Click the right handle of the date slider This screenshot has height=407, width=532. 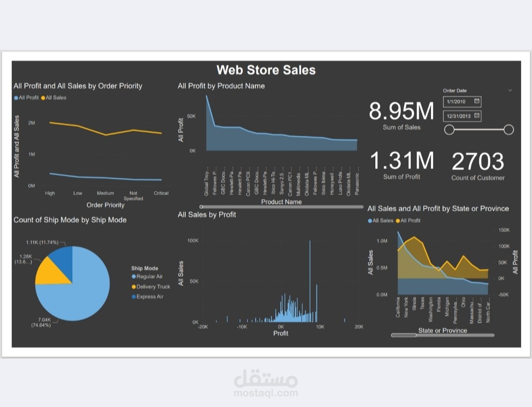(x=508, y=129)
